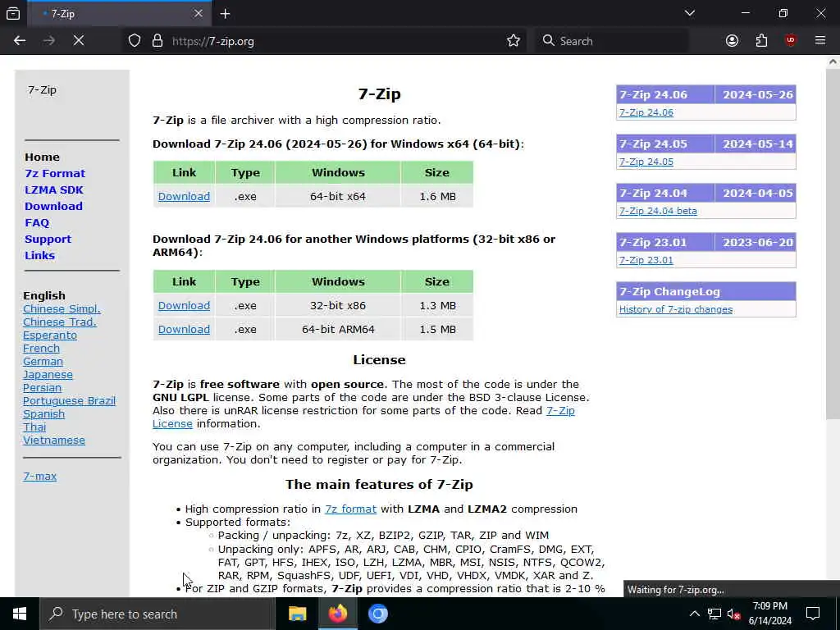Open the network tray icon

tap(714, 614)
